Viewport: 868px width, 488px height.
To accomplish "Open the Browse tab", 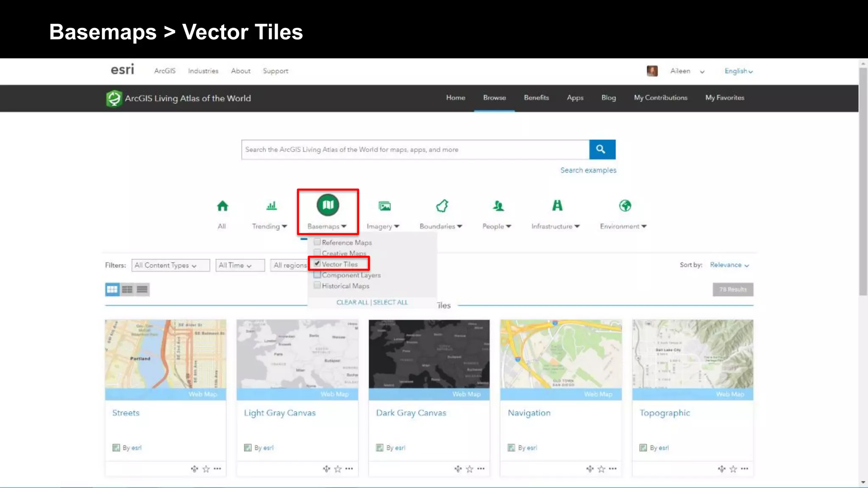I will click(x=495, y=97).
